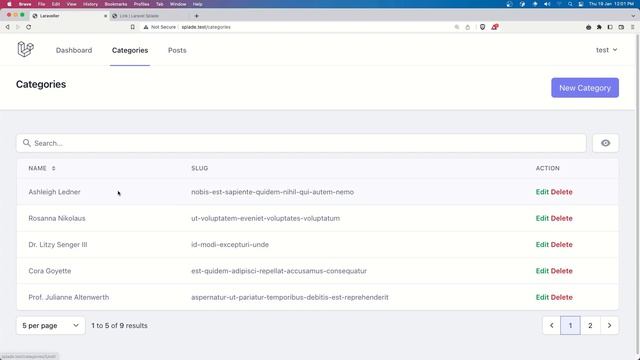
Task: Reload the page with the refresh icon
Action: (x=29, y=27)
